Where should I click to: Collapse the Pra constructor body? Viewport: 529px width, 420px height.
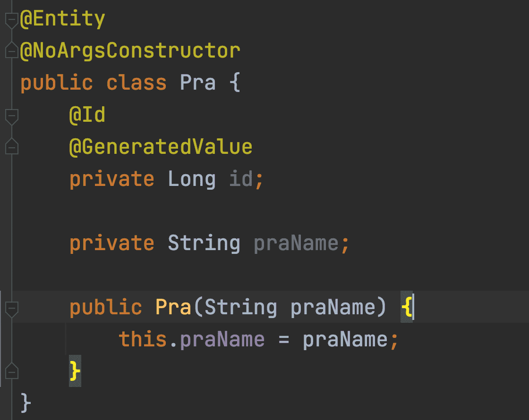pos(11,309)
